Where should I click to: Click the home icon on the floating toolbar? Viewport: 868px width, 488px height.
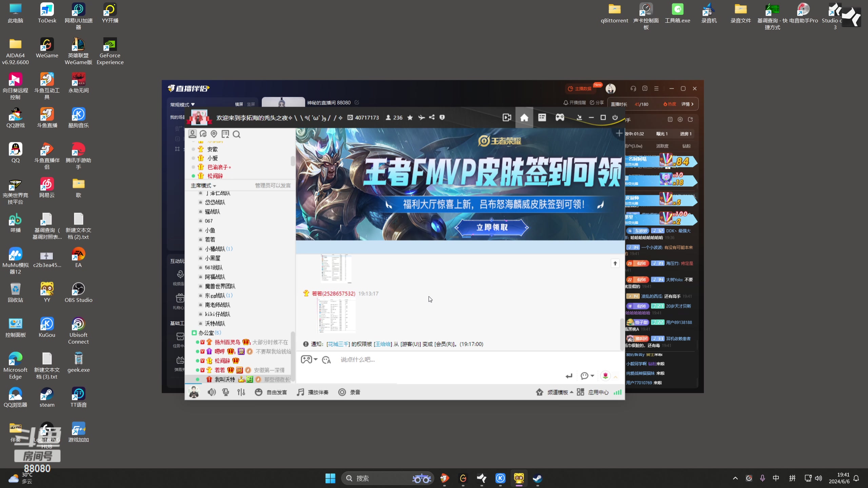point(524,118)
